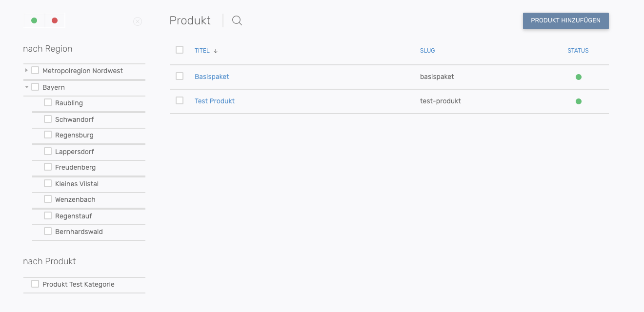The width and height of the screenshot is (644, 312).
Task: Tick the select-all checkbox in table header
Action: 180,50
